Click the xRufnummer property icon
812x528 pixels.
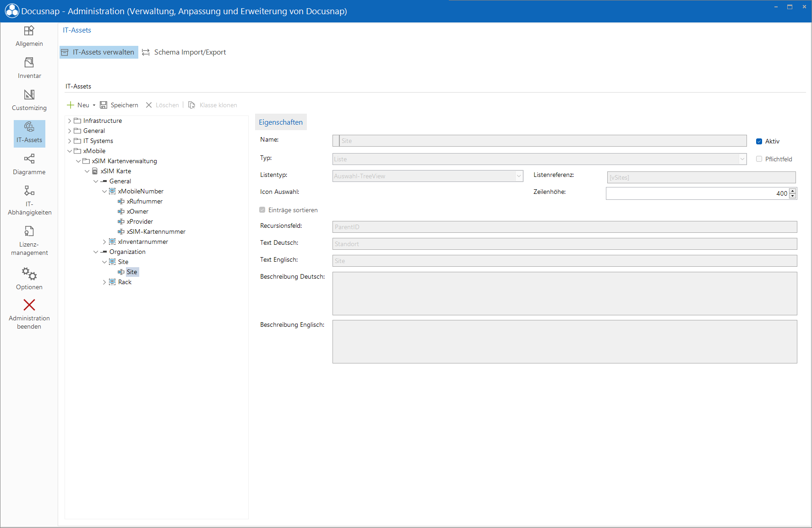pyautogui.click(x=121, y=201)
